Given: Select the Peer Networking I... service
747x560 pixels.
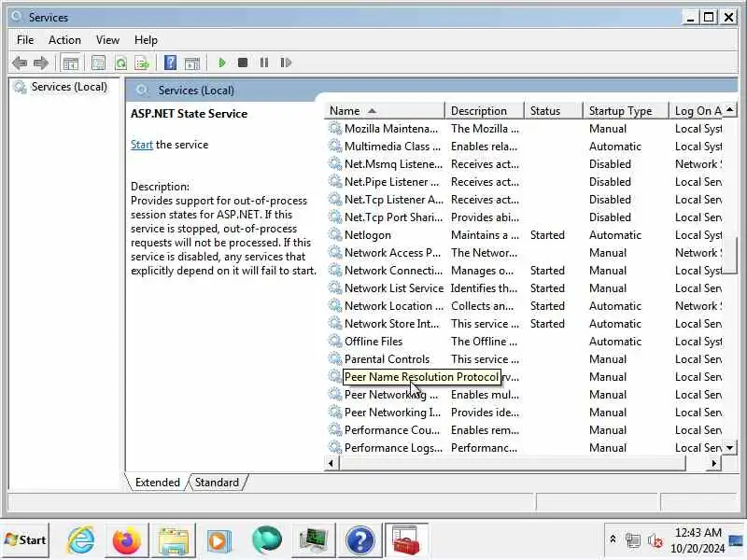Looking at the screenshot, I should click(x=525, y=413).
